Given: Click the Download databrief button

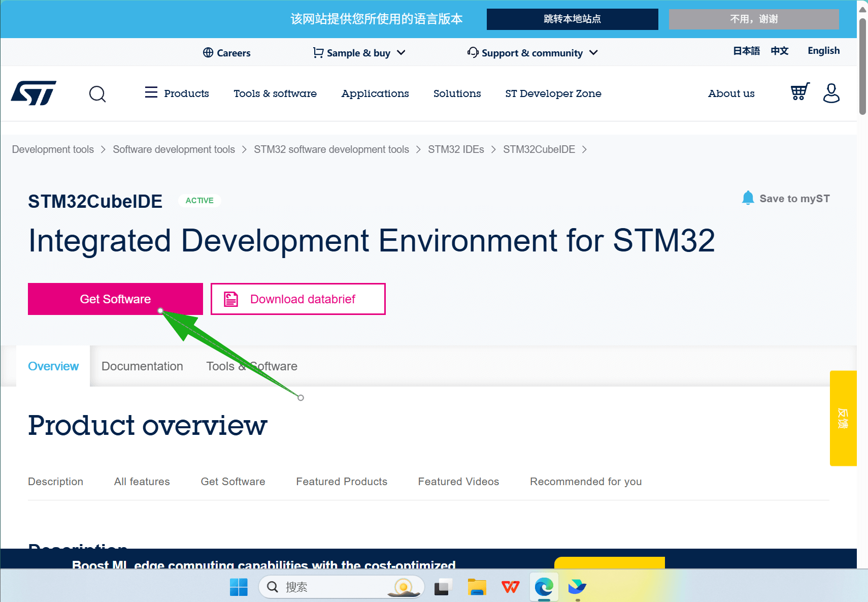Looking at the screenshot, I should pos(298,299).
